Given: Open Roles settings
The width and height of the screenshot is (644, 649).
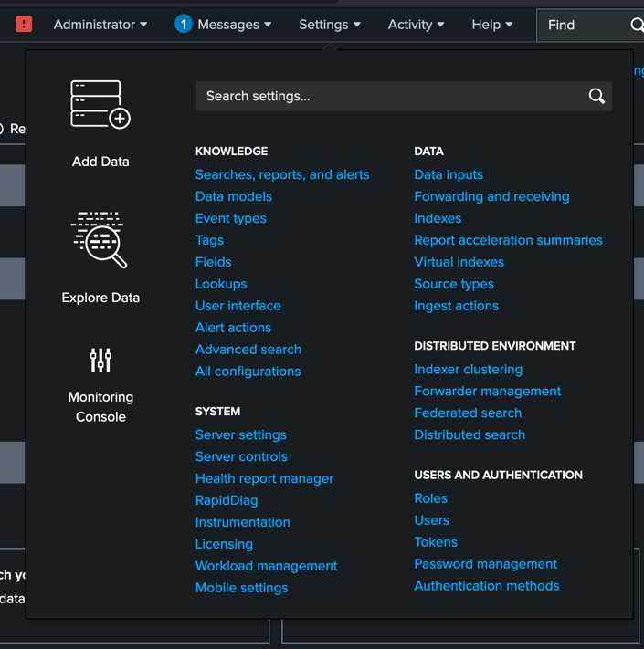Looking at the screenshot, I should 431,498.
